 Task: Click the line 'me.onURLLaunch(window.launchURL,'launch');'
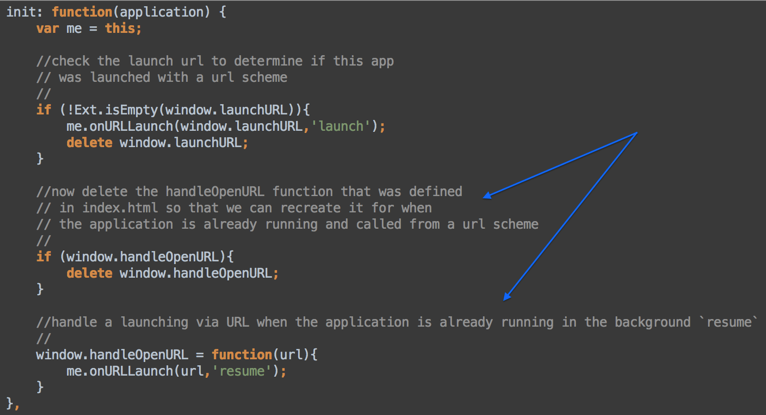click(226, 126)
